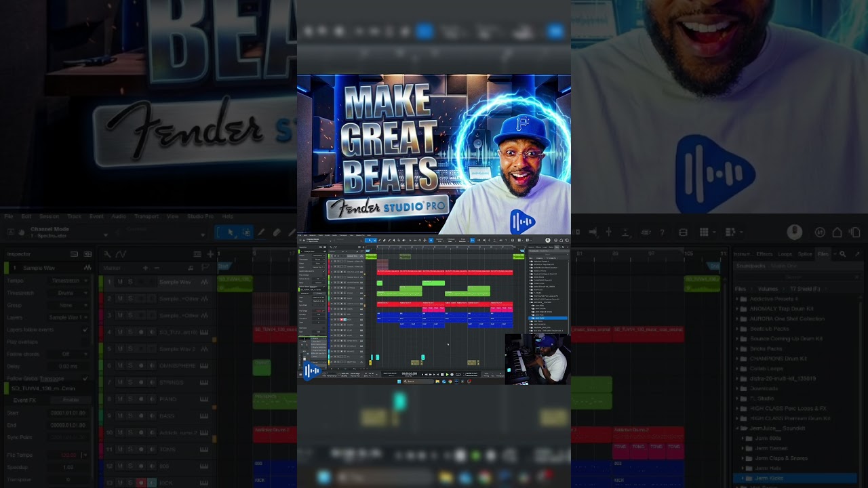The image size is (868, 488).
Task: Collapse the 'JermJuice__Soundkit' folder arrow in right backdrop
Action: coord(737,428)
